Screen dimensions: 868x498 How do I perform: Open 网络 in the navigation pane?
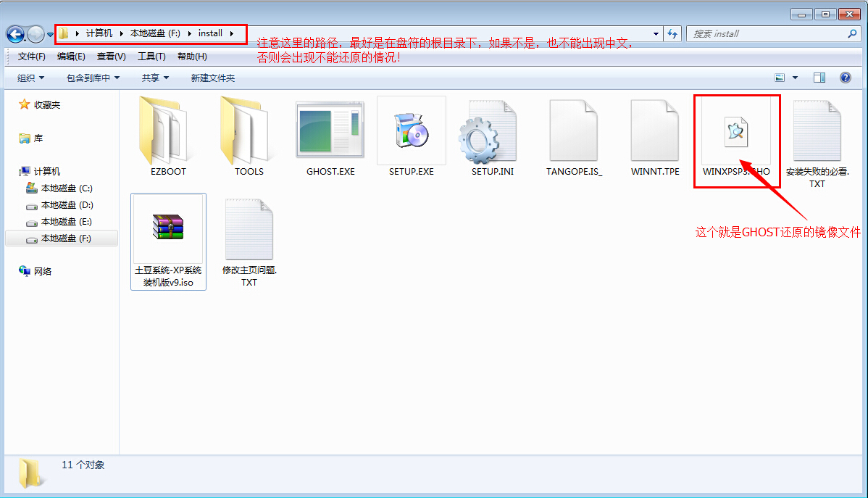[x=43, y=271]
